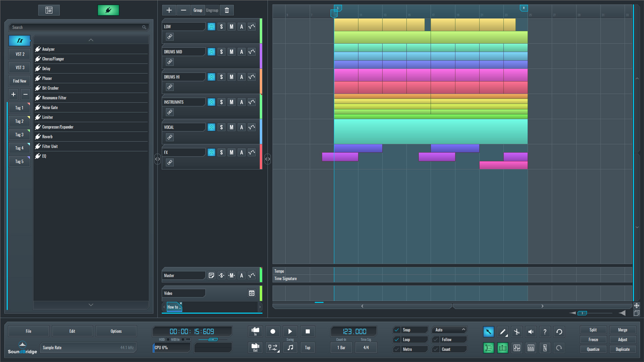
Task: Start playback with the play button
Action: point(290,331)
